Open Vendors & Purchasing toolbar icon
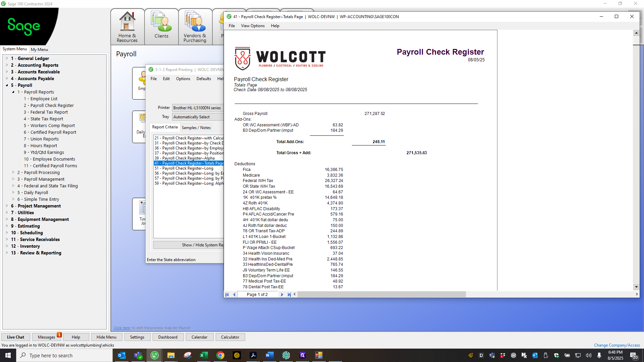 [195, 27]
